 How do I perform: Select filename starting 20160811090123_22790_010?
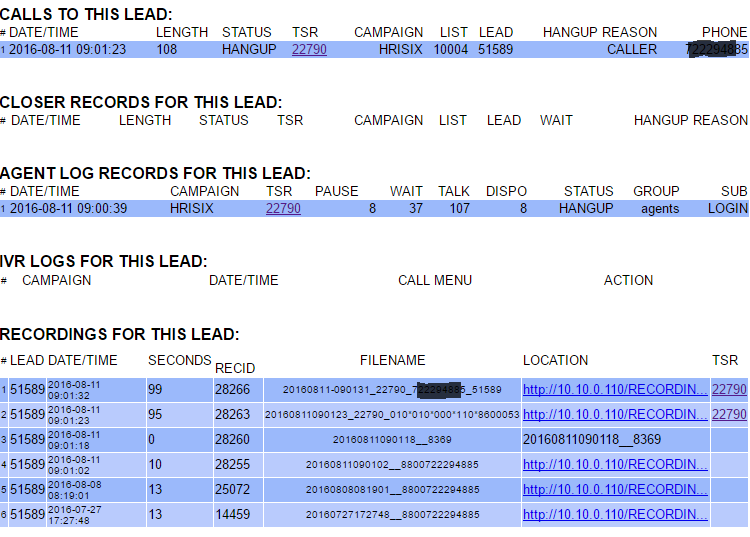(x=392, y=415)
